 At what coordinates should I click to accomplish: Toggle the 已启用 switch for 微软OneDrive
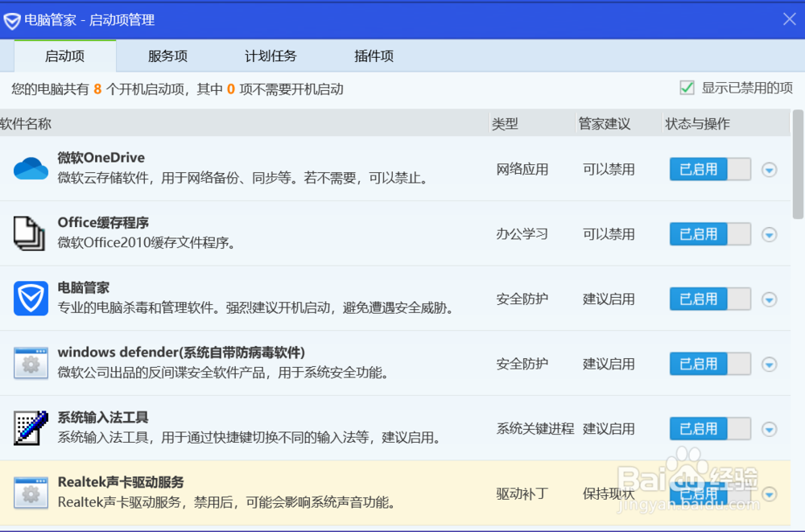pyautogui.click(x=710, y=169)
